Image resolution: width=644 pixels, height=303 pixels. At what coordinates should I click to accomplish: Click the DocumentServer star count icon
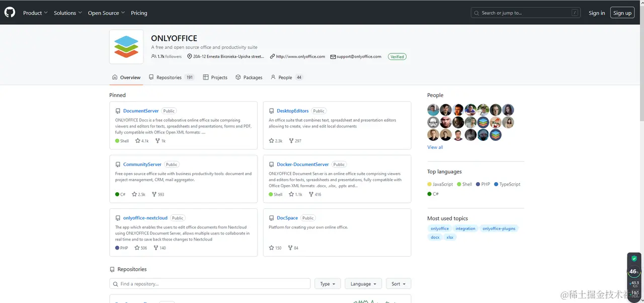pos(138,141)
